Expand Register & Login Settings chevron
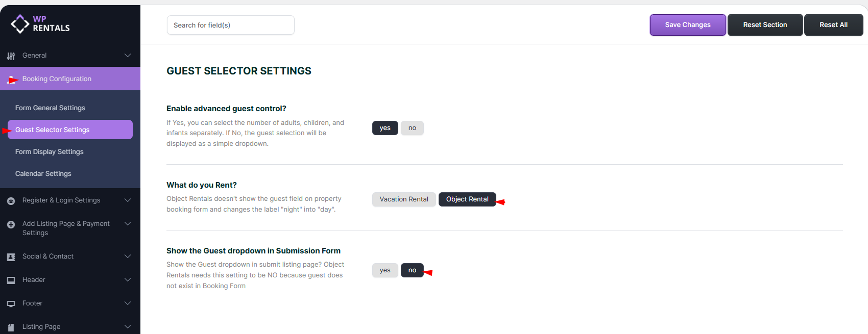 128,200
